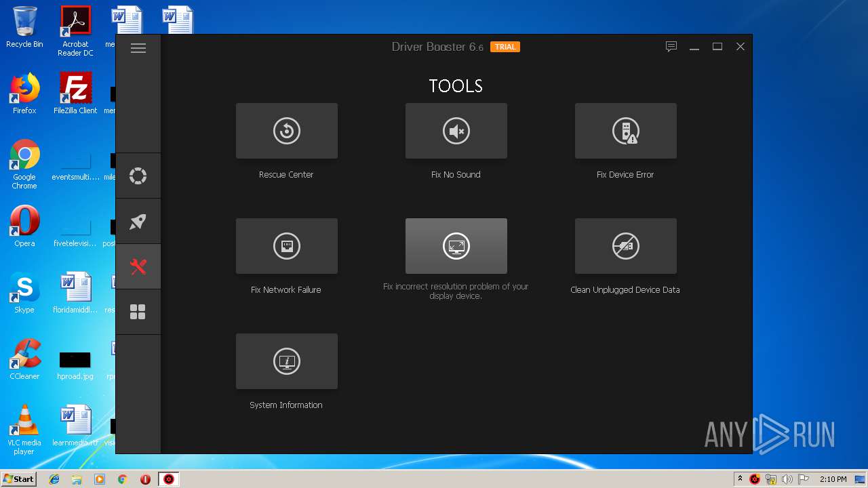868x488 pixels.
Task: Click the Clean Unplugged Device Data label
Action: click(x=625, y=290)
